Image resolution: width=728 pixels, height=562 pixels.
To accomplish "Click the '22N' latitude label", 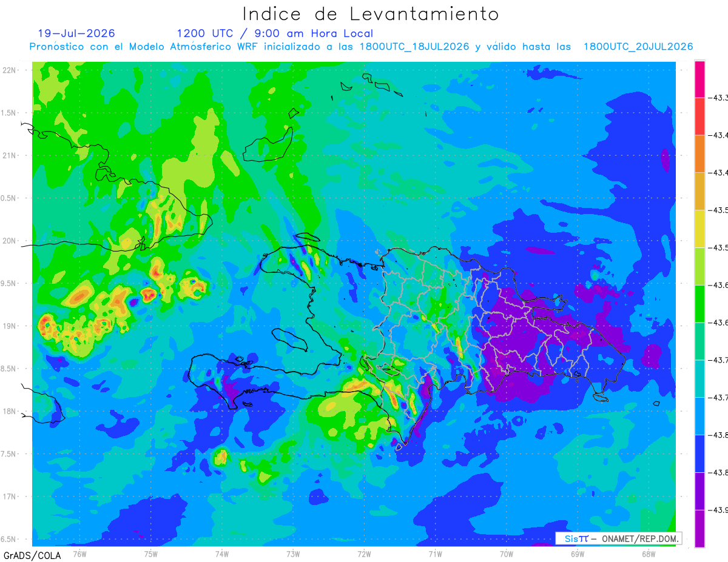I will click(x=10, y=70).
